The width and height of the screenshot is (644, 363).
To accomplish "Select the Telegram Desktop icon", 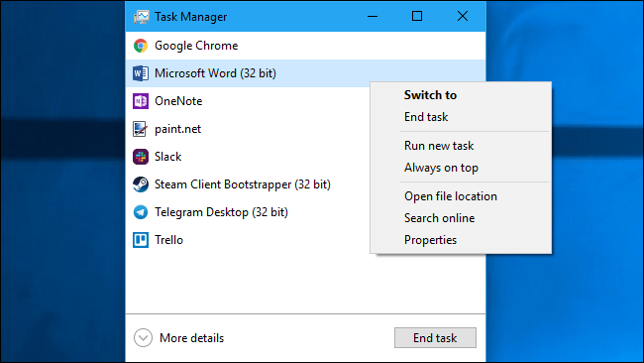I will (141, 212).
